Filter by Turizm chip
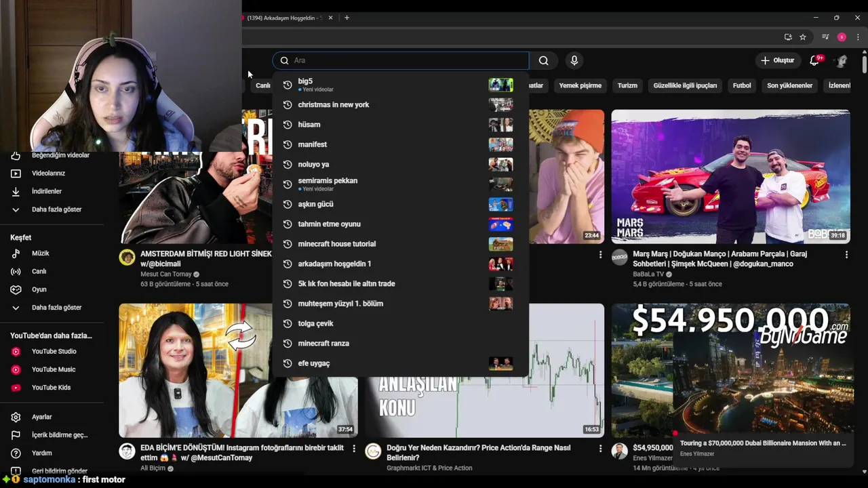 (627, 85)
